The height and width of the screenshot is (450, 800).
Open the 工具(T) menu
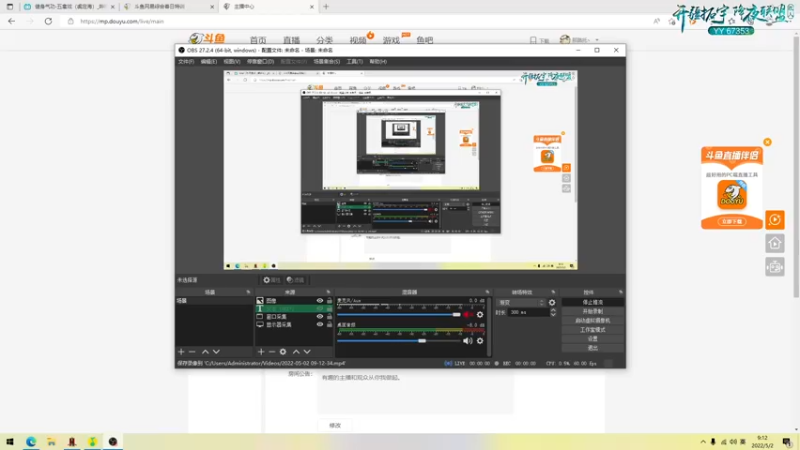pos(355,61)
